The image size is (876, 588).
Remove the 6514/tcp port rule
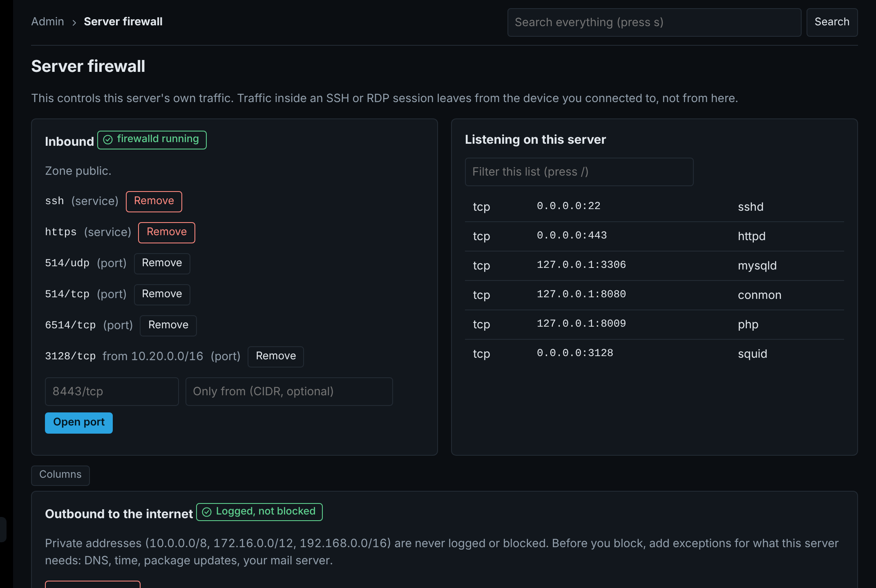point(168,325)
